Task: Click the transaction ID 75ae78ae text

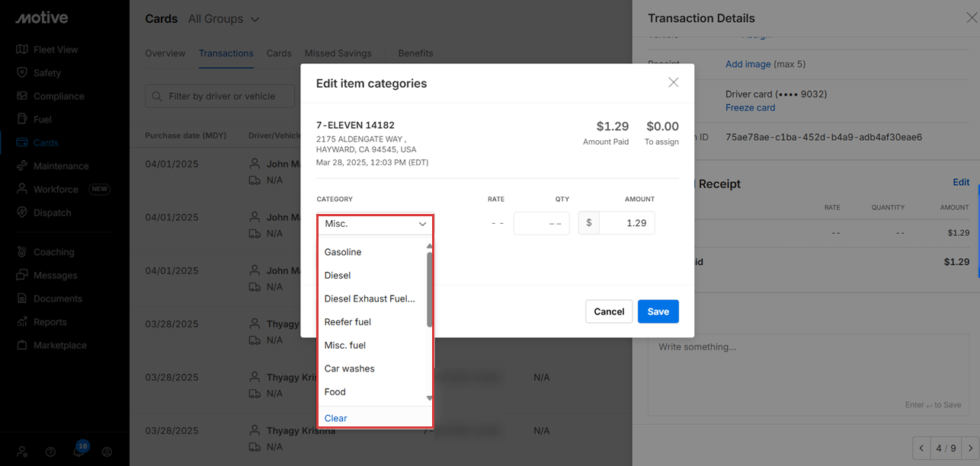Action: 824,138
